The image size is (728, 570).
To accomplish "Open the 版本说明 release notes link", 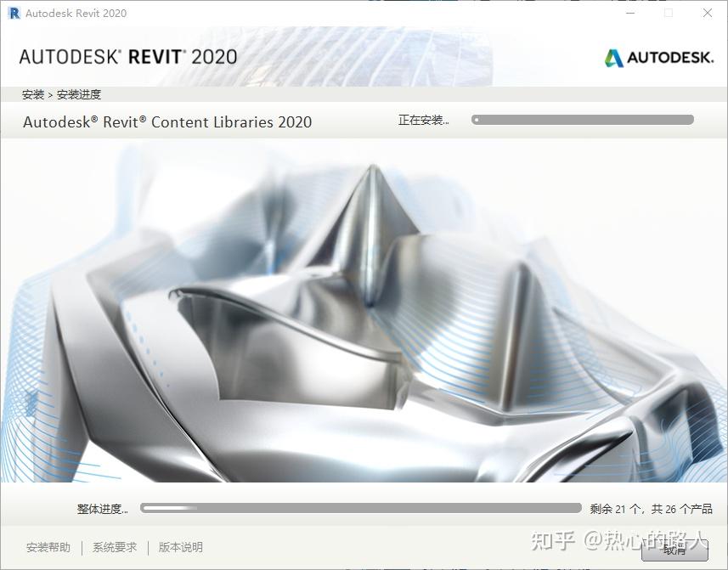I will coord(179,547).
